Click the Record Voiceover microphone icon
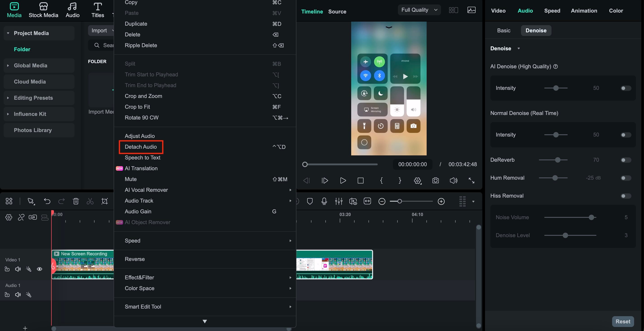 pos(324,201)
